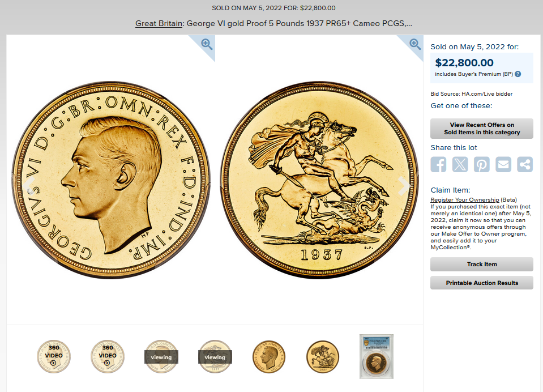Click View Recent Offers on Sold Items button
Image resolution: width=543 pixels, height=392 pixels.
[x=482, y=129]
